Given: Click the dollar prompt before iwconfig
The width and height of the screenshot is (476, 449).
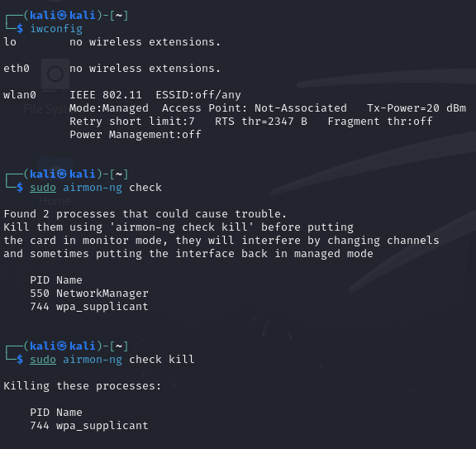Looking at the screenshot, I should click(20, 29).
